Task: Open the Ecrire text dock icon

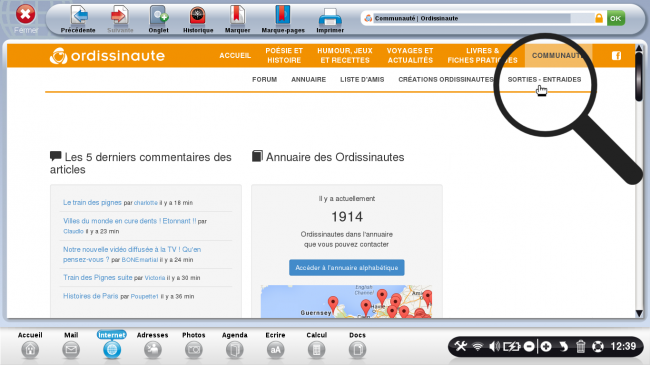Action: [x=276, y=350]
